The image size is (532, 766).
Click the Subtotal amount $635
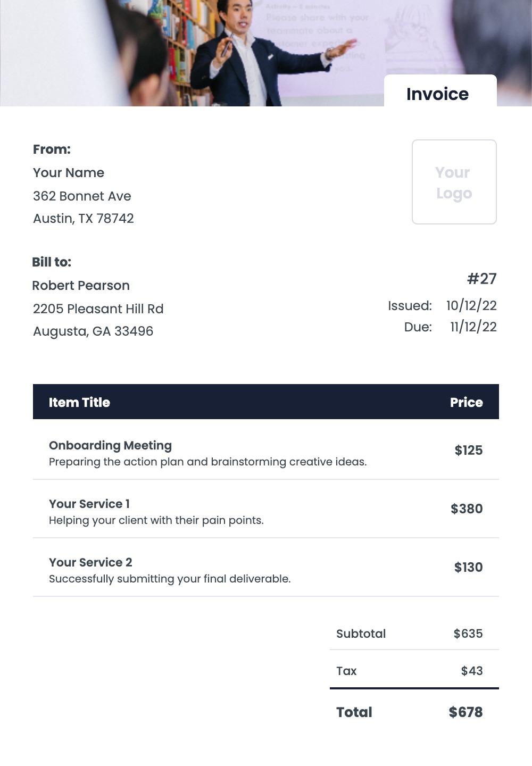(468, 634)
